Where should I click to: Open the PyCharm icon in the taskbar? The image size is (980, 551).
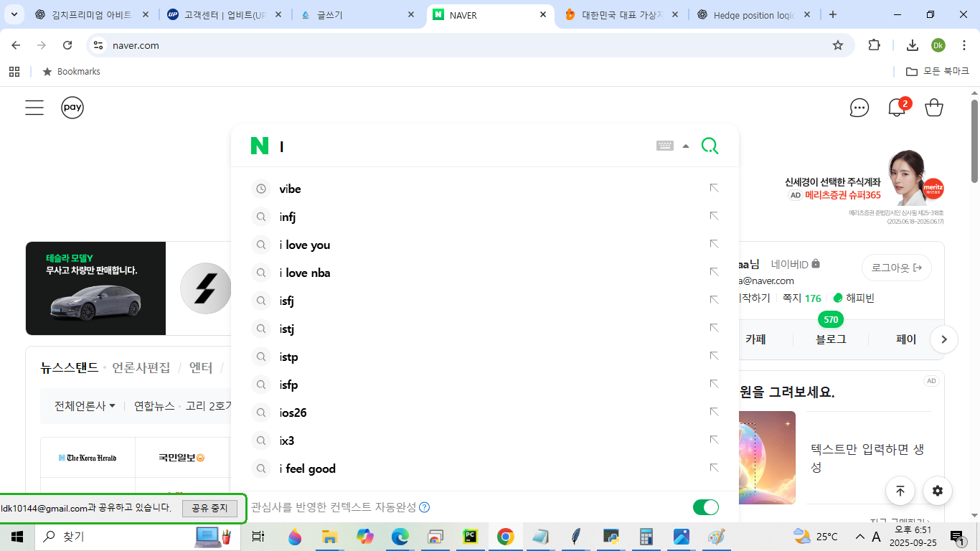tap(471, 536)
